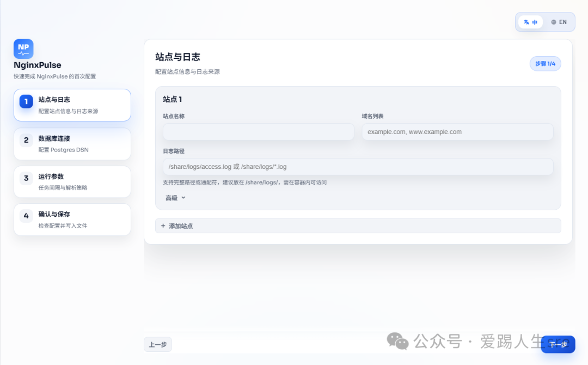Click the numbered circle for step 2
Image resolution: width=588 pixels, height=365 pixels.
click(x=26, y=140)
